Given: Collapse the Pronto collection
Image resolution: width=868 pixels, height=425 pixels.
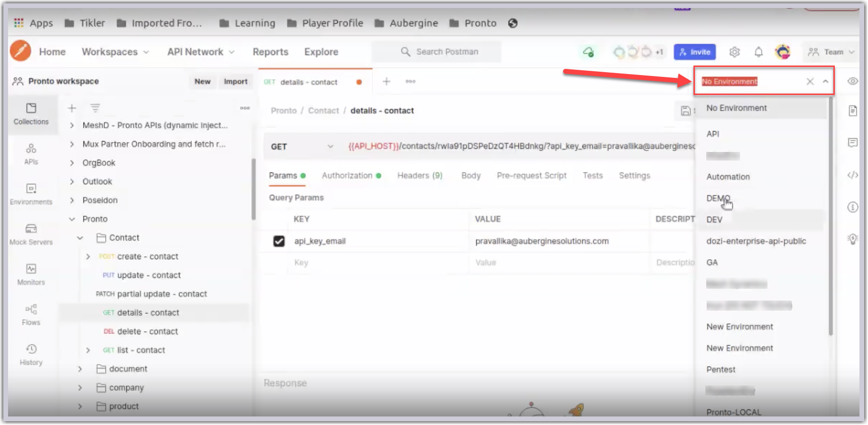Looking at the screenshot, I should (72, 219).
